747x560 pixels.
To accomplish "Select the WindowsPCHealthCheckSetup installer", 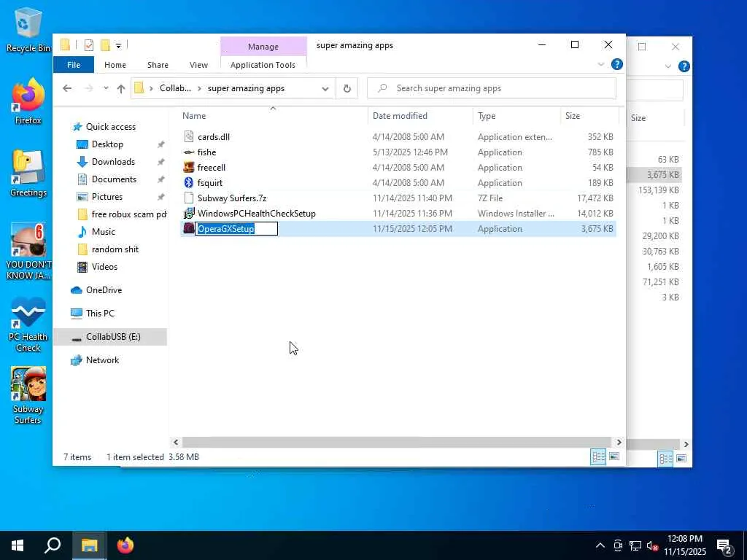I will click(256, 214).
